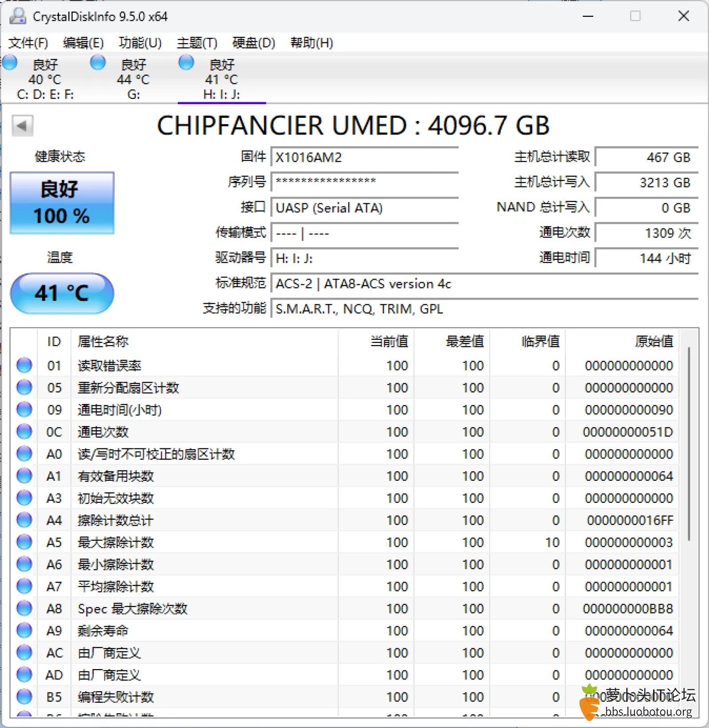This screenshot has height=728, width=709.
Task: Click the ID column header
Action: pyautogui.click(x=54, y=342)
